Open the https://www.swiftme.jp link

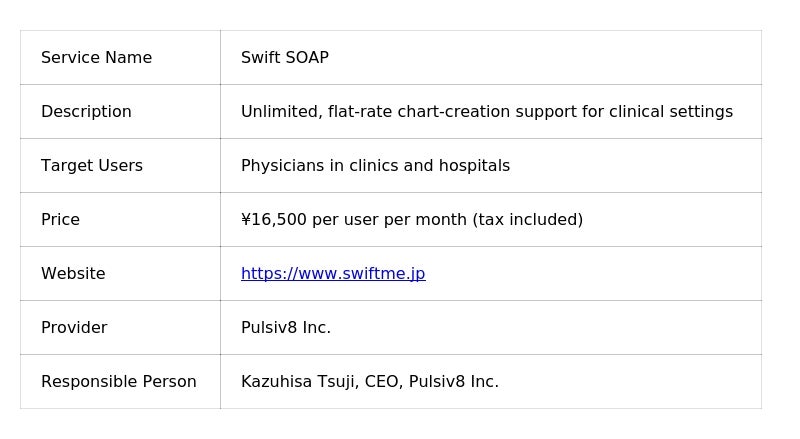click(x=333, y=273)
